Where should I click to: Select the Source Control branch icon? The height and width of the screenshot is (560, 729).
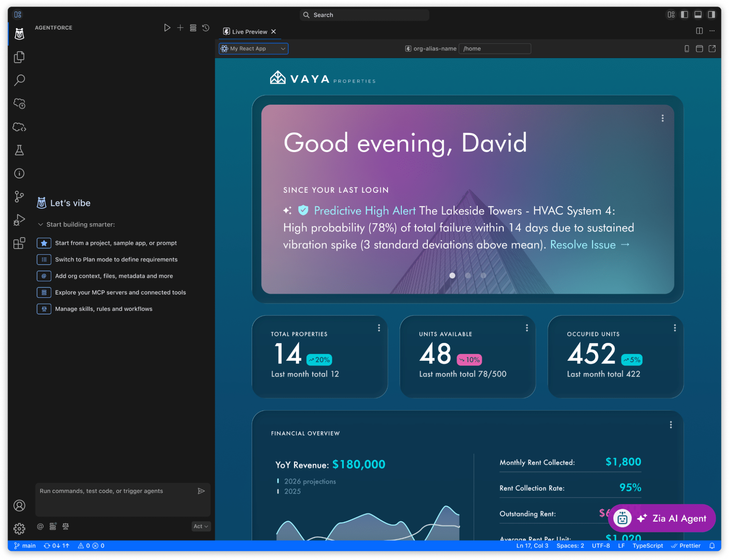[19, 197]
